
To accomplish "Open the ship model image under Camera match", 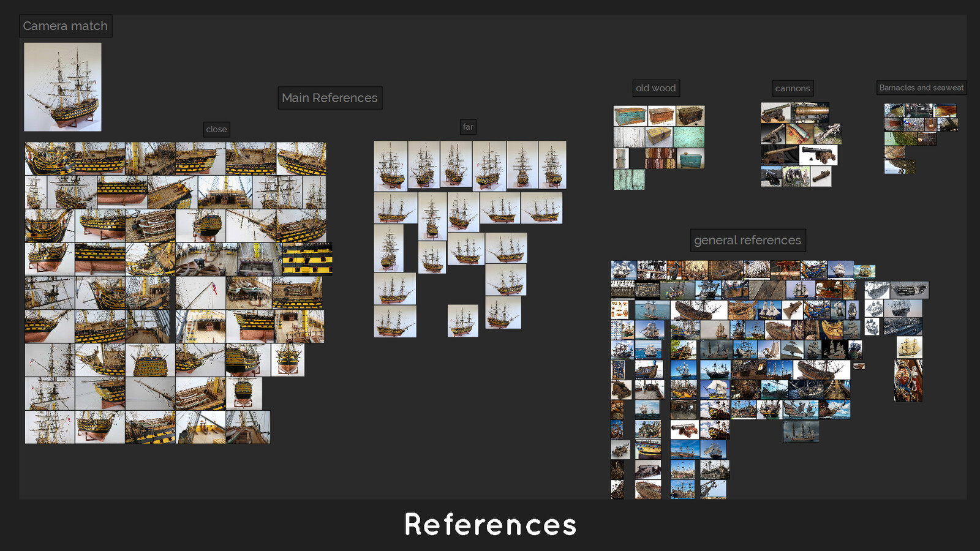I will point(62,87).
